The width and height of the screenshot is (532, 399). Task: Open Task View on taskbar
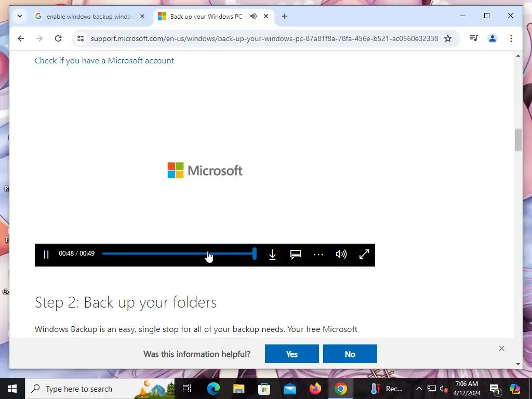tap(187, 389)
